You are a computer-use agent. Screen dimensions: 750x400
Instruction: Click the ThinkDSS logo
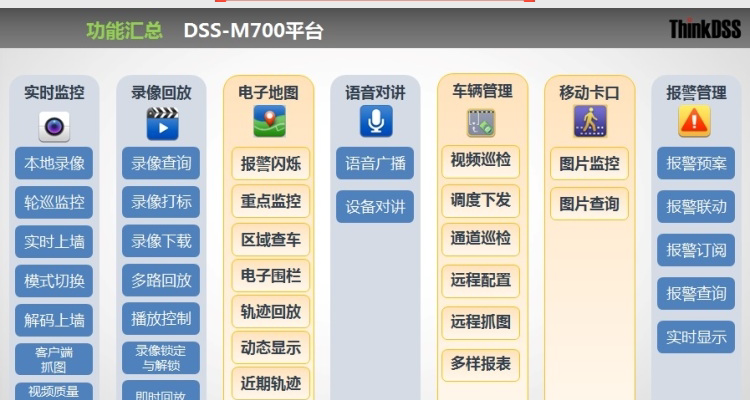point(705,29)
